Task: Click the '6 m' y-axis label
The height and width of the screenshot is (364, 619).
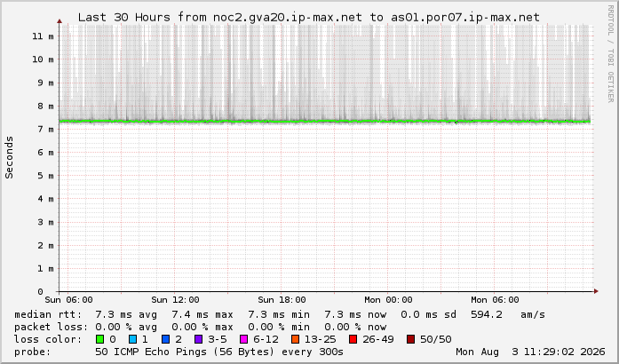Action: 46,152
